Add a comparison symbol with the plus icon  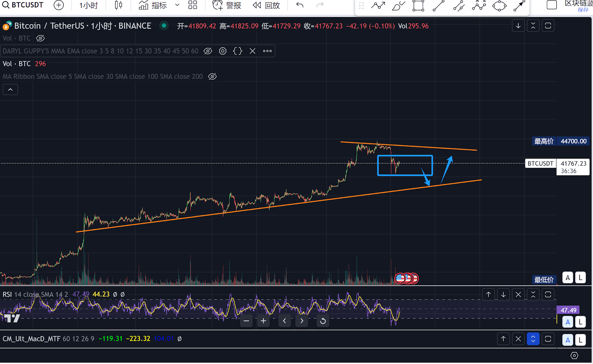tap(59, 5)
